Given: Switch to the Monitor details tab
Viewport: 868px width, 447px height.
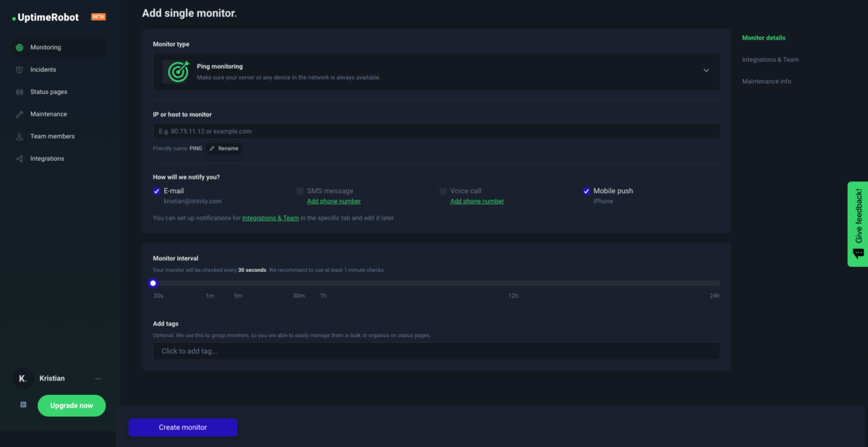Looking at the screenshot, I should pos(763,38).
